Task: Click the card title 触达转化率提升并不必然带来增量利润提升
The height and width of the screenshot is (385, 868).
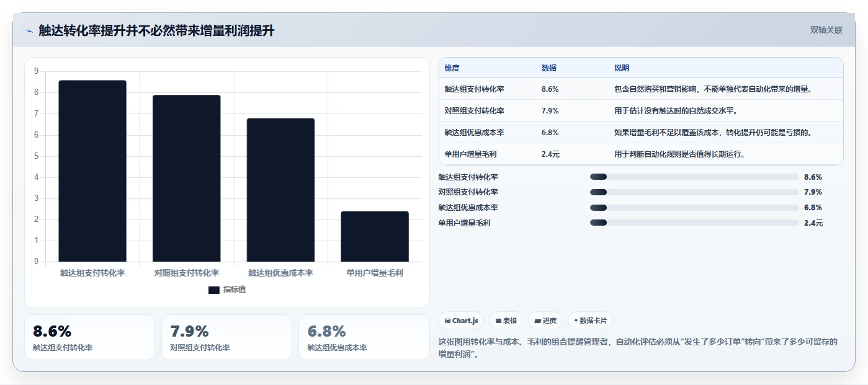Action: (x=156, y=31)
